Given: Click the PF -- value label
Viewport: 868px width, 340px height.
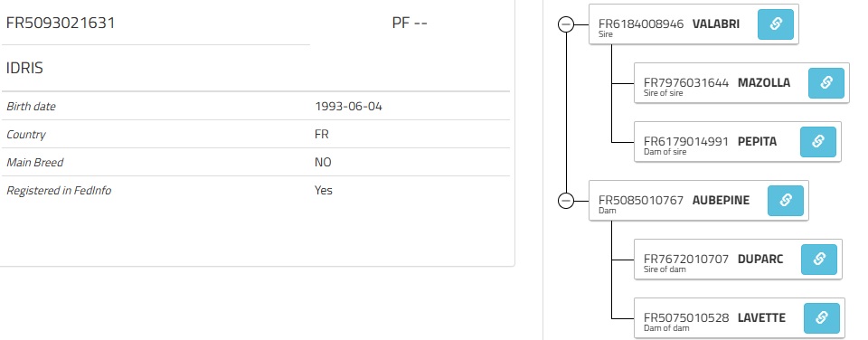Looking at the screenshot, I should (410, 24).
